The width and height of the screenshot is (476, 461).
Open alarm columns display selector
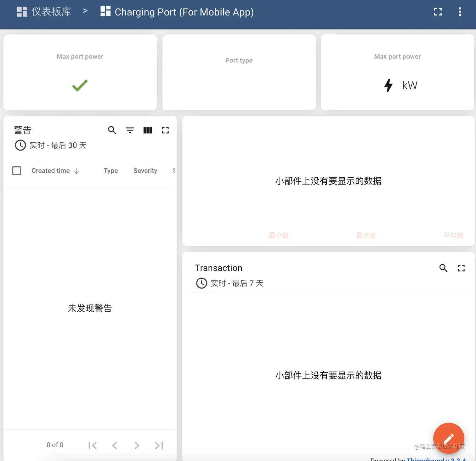[x=148, y=130]
